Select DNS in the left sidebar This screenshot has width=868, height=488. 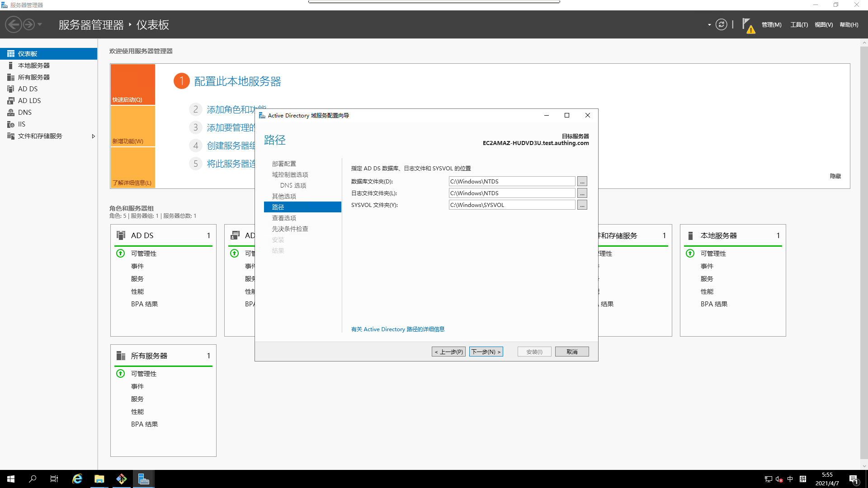pos(24,113)
